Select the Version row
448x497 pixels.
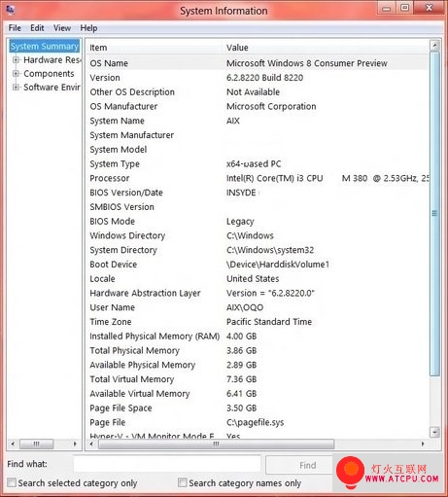(x=258, y=78)
